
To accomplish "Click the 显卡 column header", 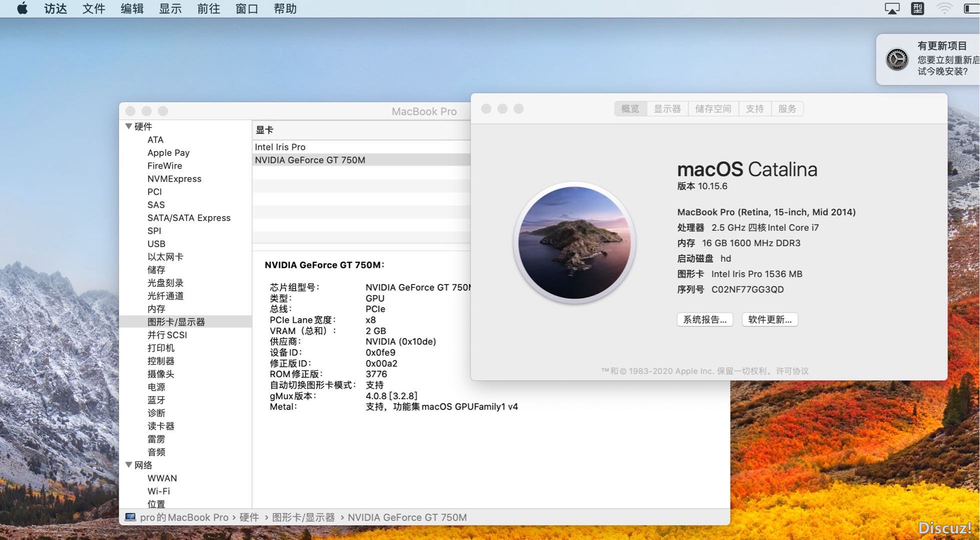I will click(x=362, y=130).
